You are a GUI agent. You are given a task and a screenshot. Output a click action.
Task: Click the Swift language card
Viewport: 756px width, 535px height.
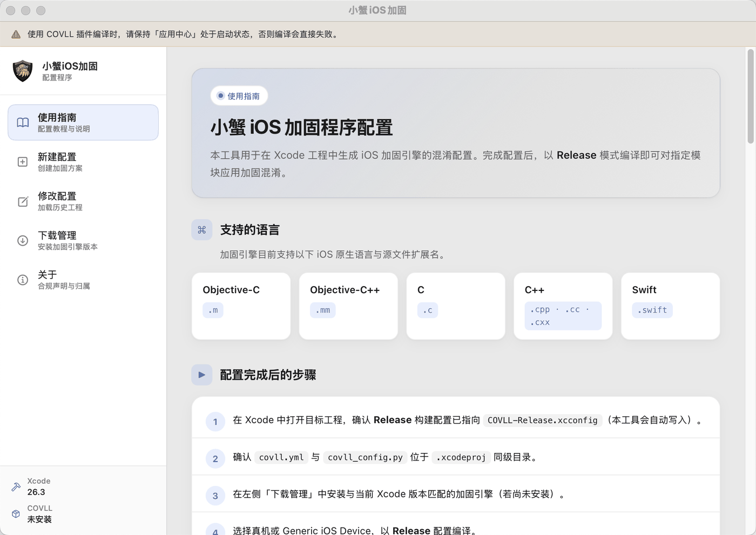[670, 306]
